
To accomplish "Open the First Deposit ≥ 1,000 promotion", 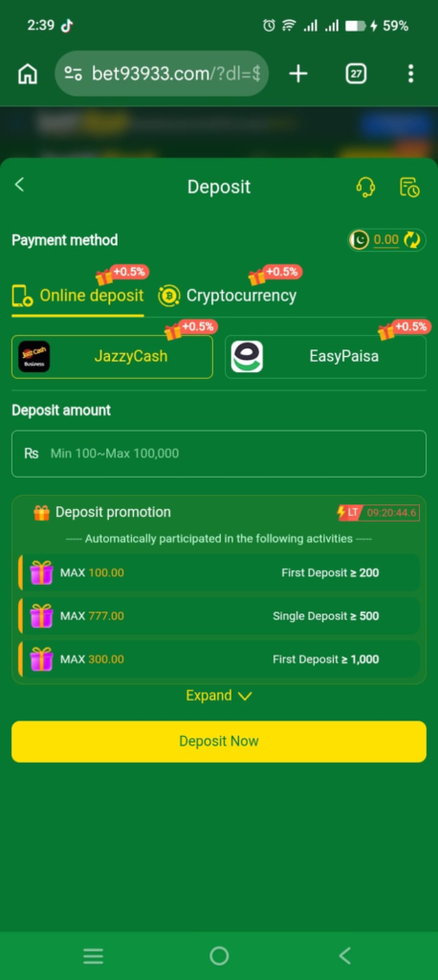I will pos(219,658).
